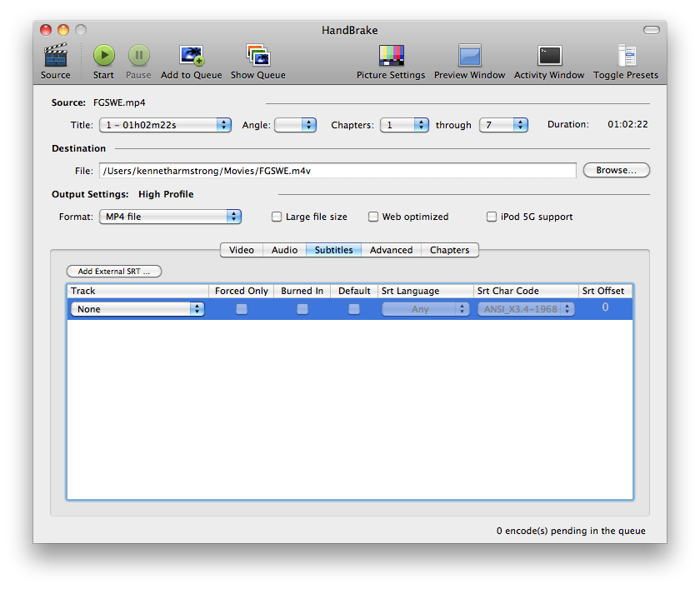Click the toolbar hide pill button
The height and width of the screenshot is (589, 700).
652,30
